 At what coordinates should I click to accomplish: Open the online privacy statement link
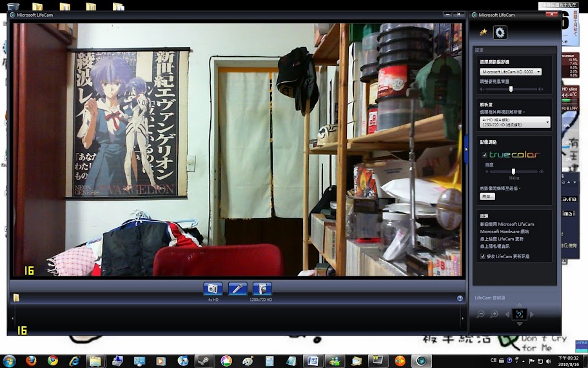(x=495, y=247)
